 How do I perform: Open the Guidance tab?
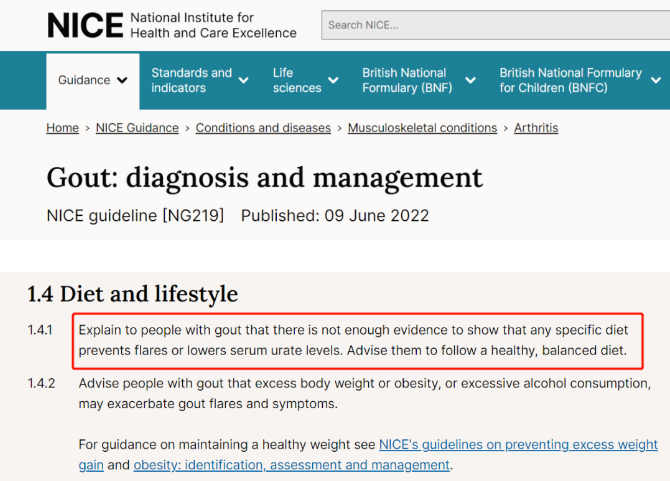93,81
